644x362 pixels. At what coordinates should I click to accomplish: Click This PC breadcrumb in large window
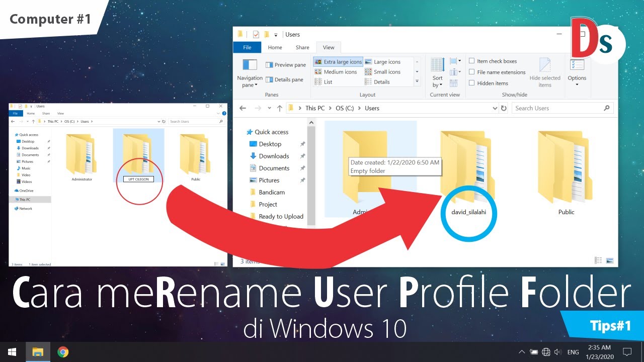(314, 108)
